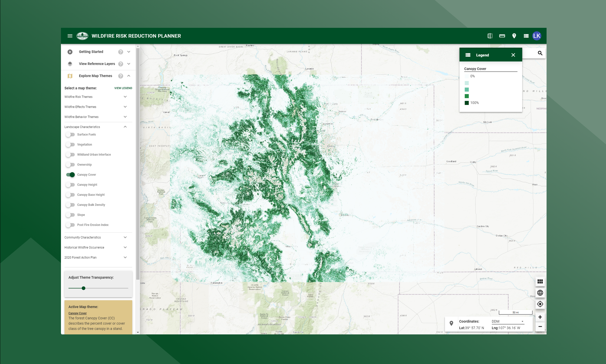Expand Wildfire Behavior Themes group
The image size is (606, 364).
click(x=125, y=117)
